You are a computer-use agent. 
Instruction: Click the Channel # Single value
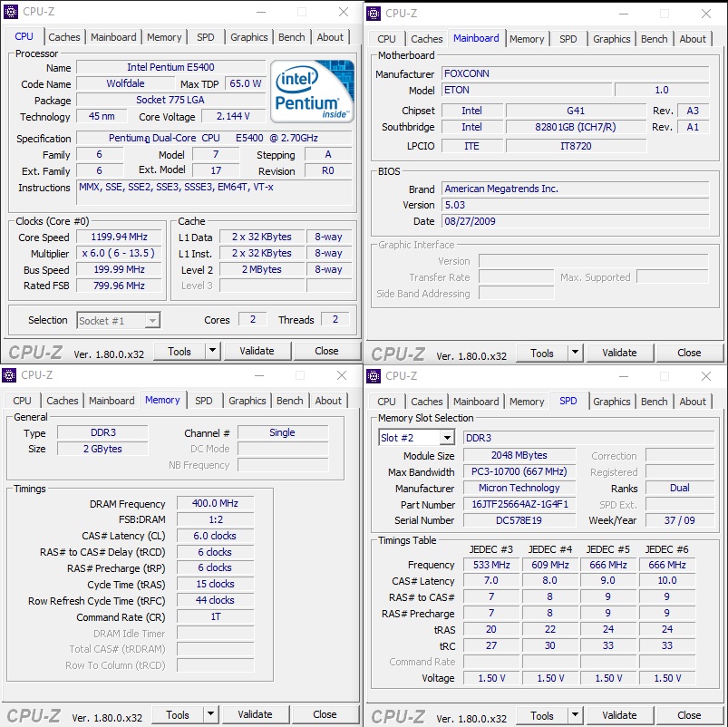tap(282, 432)
